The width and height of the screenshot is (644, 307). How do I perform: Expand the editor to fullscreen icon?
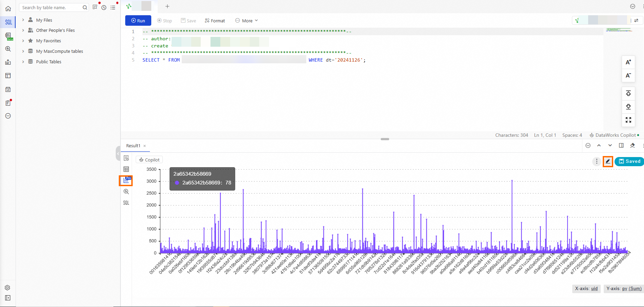click(628, 120)
